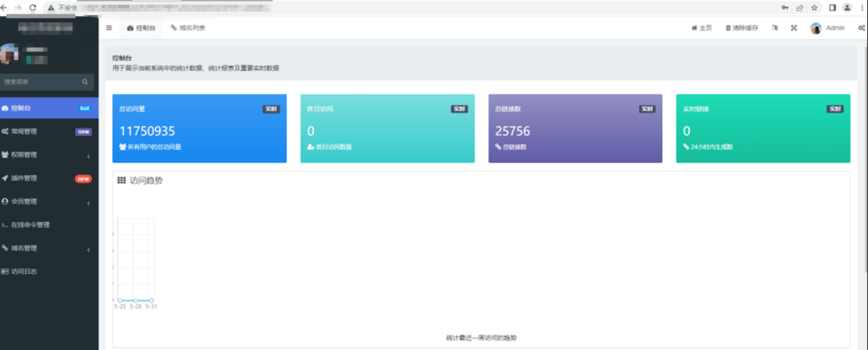
Task: Switch to the 域名列表 tab
Action: [188, 28]
